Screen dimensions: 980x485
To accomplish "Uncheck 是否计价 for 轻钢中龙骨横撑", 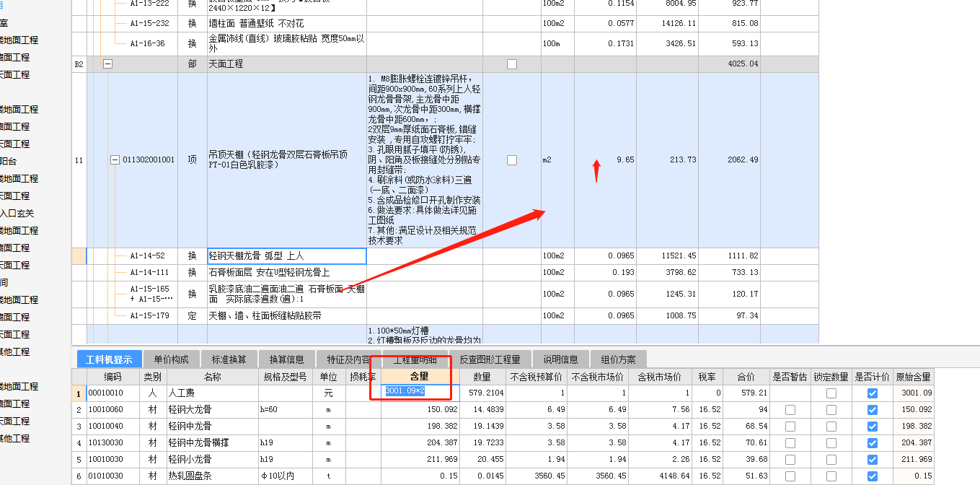I will pos(873,443).
